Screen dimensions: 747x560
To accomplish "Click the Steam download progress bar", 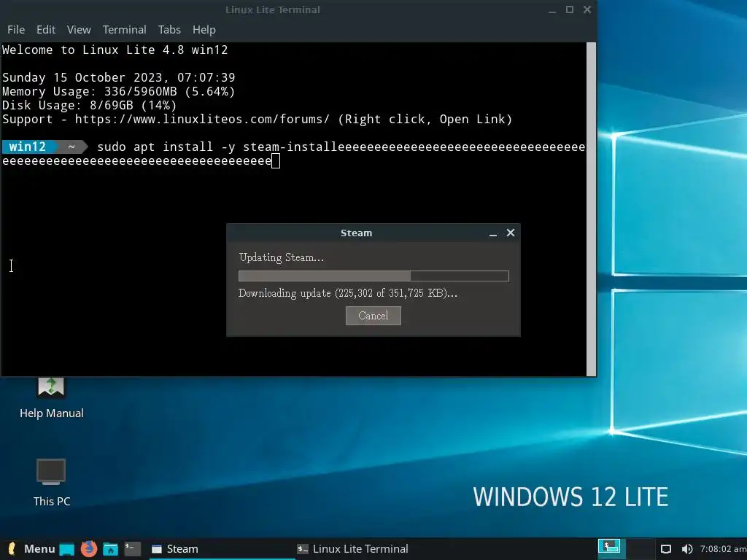I will (x=373, y=276).
